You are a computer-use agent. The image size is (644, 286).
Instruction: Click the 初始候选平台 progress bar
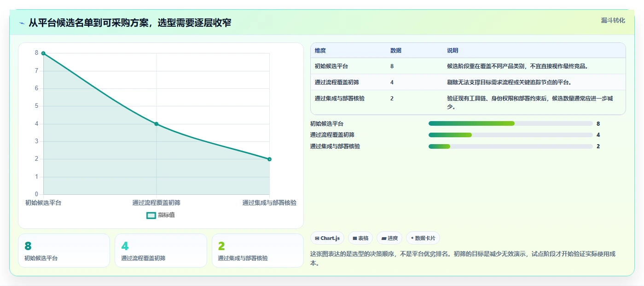[x=511, y=123]
